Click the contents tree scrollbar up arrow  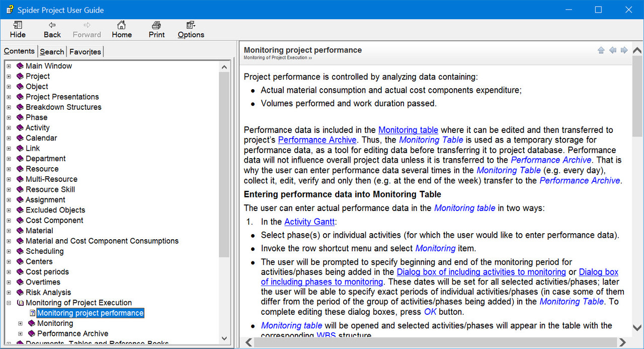225,66
